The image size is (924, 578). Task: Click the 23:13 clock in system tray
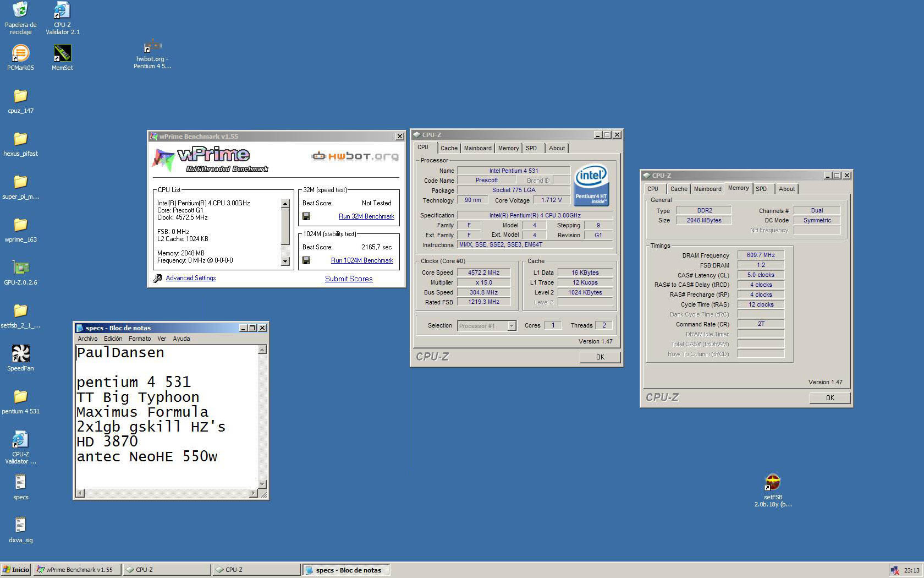(911, 570)
